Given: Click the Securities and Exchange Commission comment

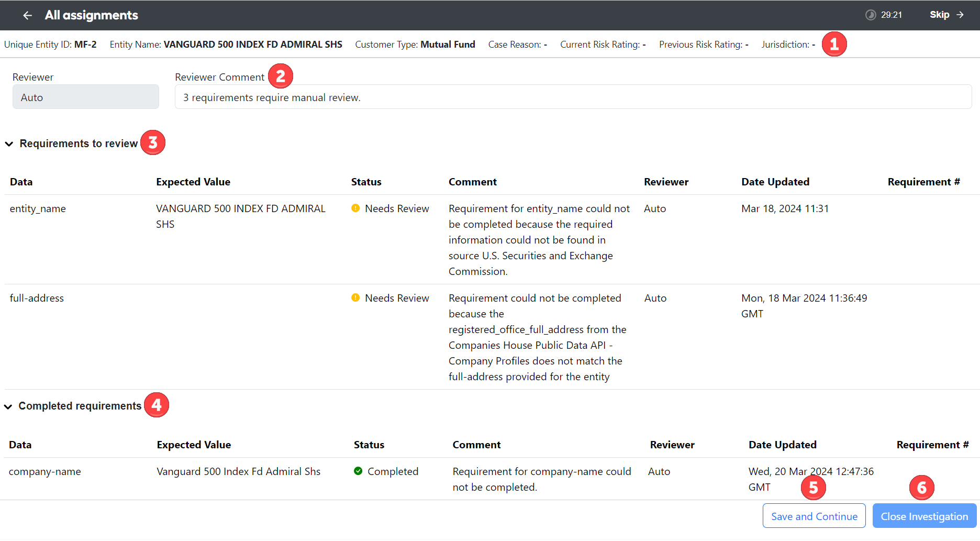Looking at the screenshot, I should pyautogui.click(x=539, y=240).
